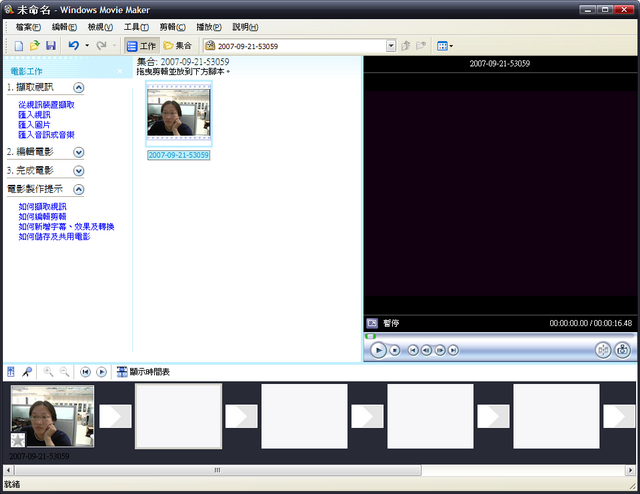Viewport: 640px width, 494px height.
Task: Click the video effect star on the first clip
Action: pyautogui.click(x=18, y=440)
